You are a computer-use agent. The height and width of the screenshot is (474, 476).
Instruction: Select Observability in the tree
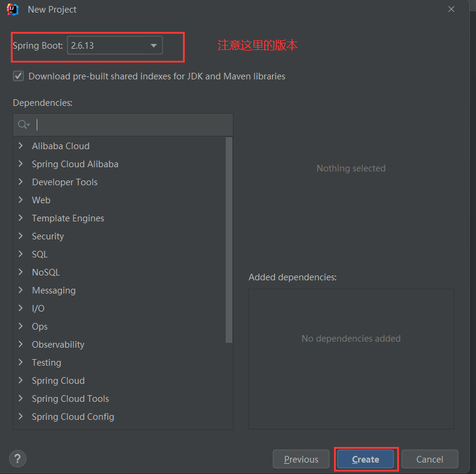[x=58, y=345]
